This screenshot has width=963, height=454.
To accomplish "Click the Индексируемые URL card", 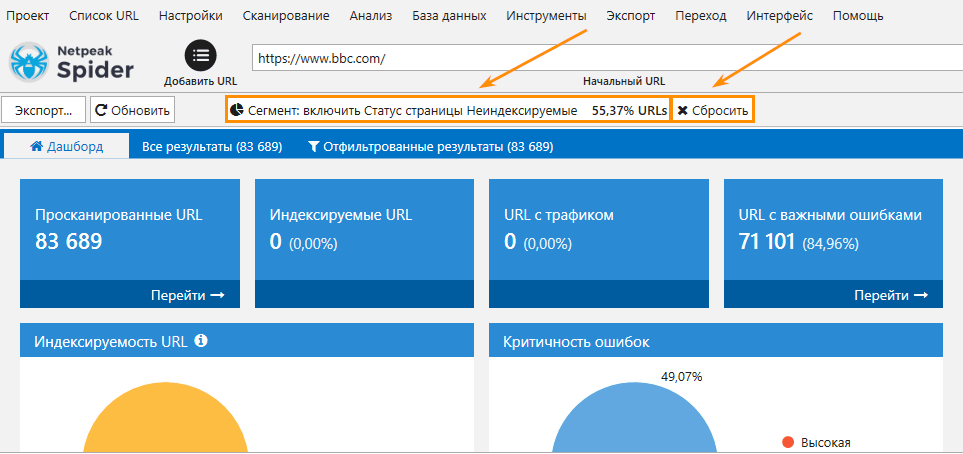I will (364, 243).
